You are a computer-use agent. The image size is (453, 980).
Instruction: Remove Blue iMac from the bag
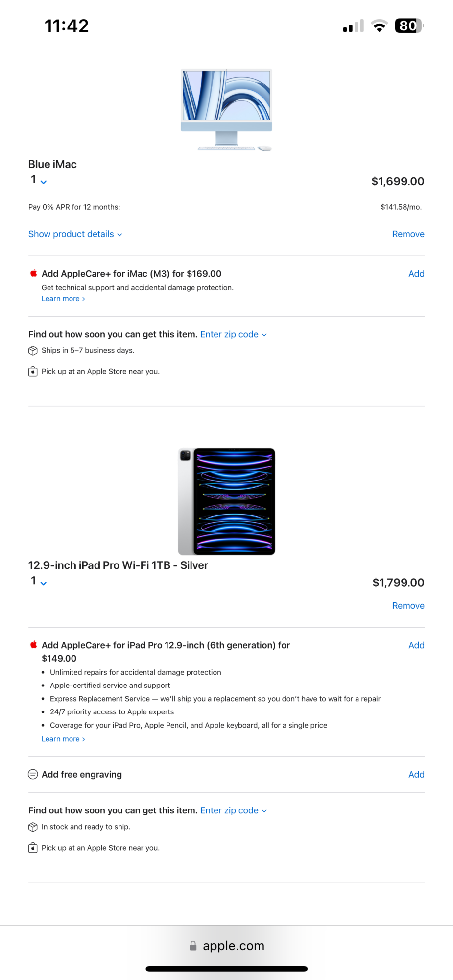[408, 234]
